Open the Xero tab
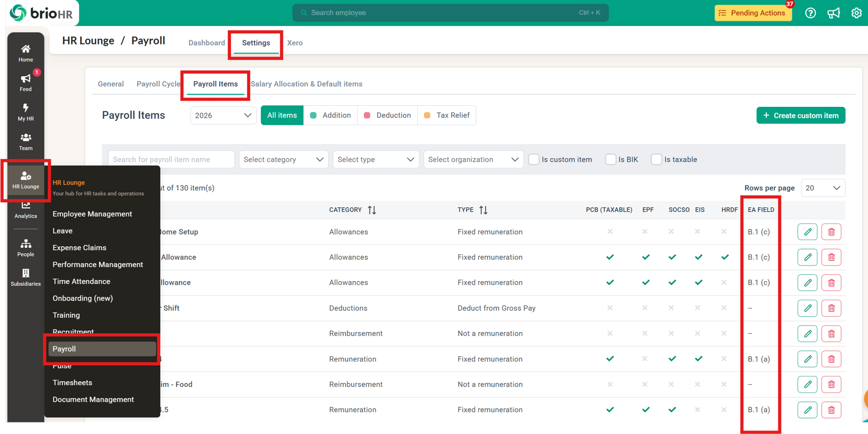The width and height of the screenshot is (868, 434). [295, 43]
